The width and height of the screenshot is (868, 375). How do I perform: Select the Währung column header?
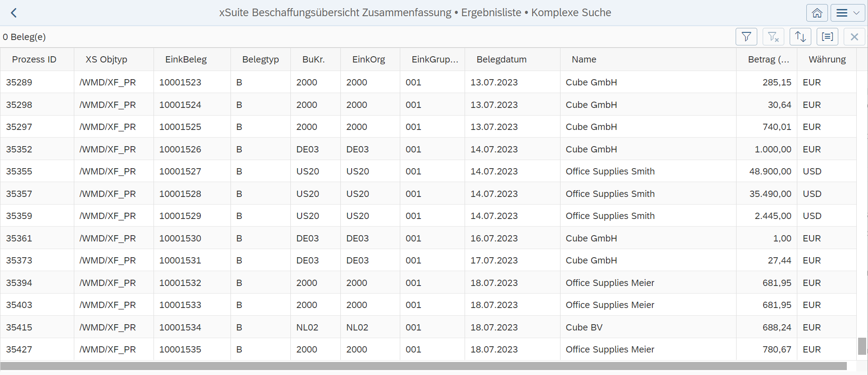pyautogui.click(x=827, y=59)
